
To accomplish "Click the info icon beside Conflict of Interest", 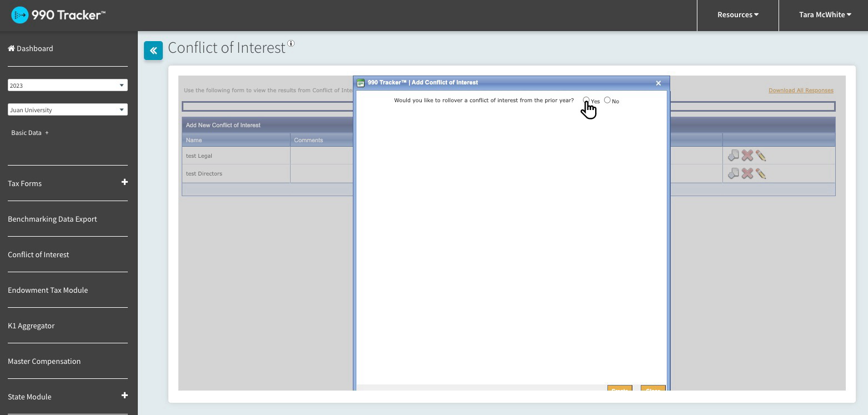I will tap(291, 44).
